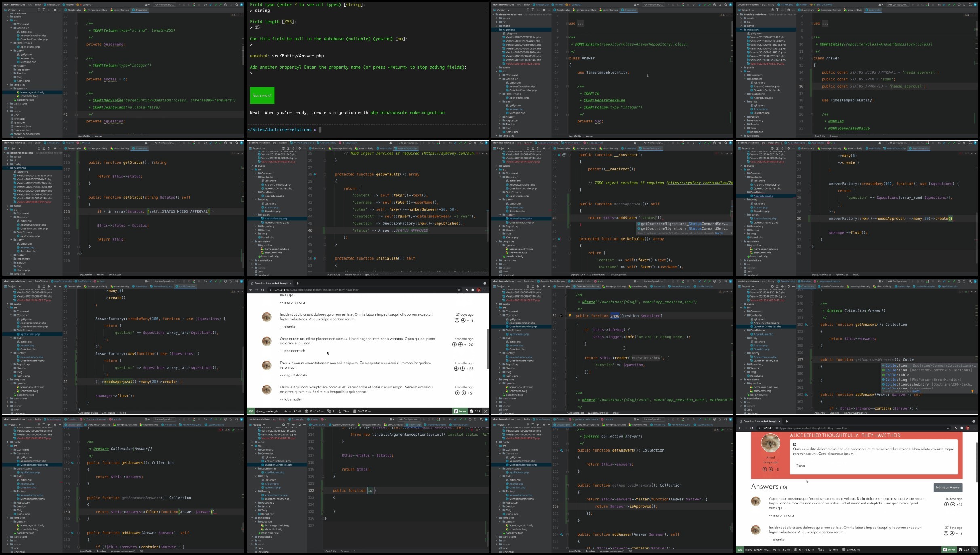Expand Repository folder in $username frame tree
This screenshot has width=980, height=555.
(11, 70)
